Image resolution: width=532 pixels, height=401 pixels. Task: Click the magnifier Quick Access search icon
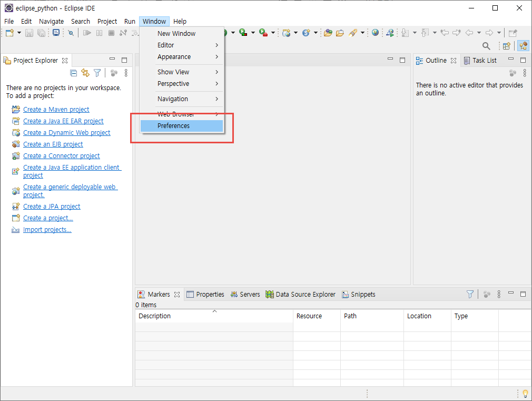pyautogui.click(x=486, y=46)
